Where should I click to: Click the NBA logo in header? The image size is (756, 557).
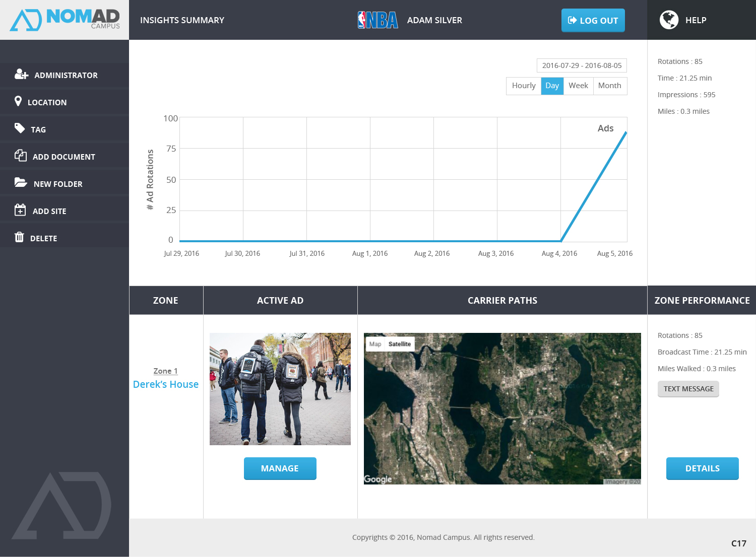click(377, 20)
